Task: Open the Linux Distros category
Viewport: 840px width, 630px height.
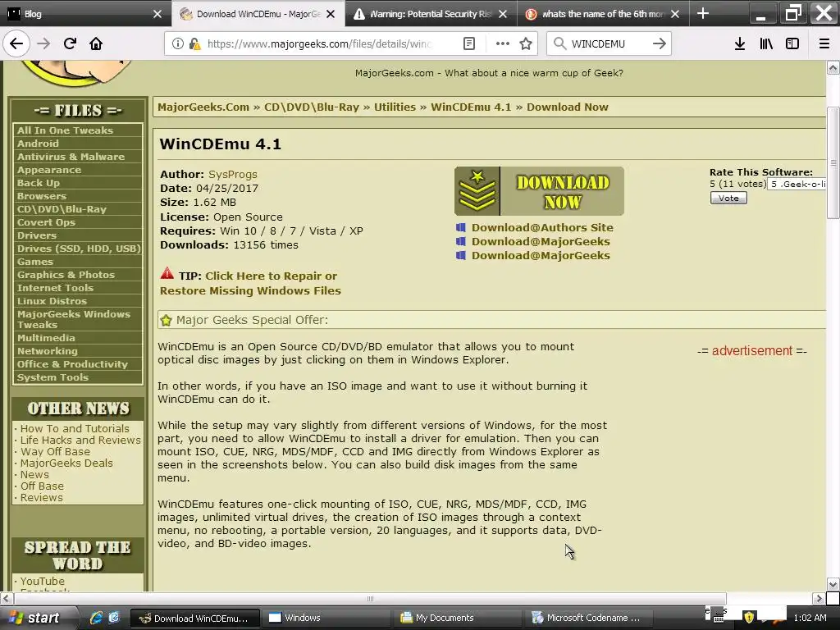Action: tap(52, 300)
